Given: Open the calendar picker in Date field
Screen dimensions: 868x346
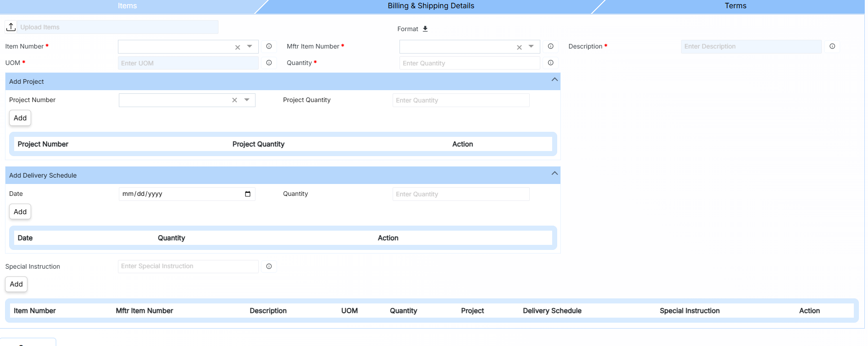Looking at the screenshot, I should coord(248,194).
